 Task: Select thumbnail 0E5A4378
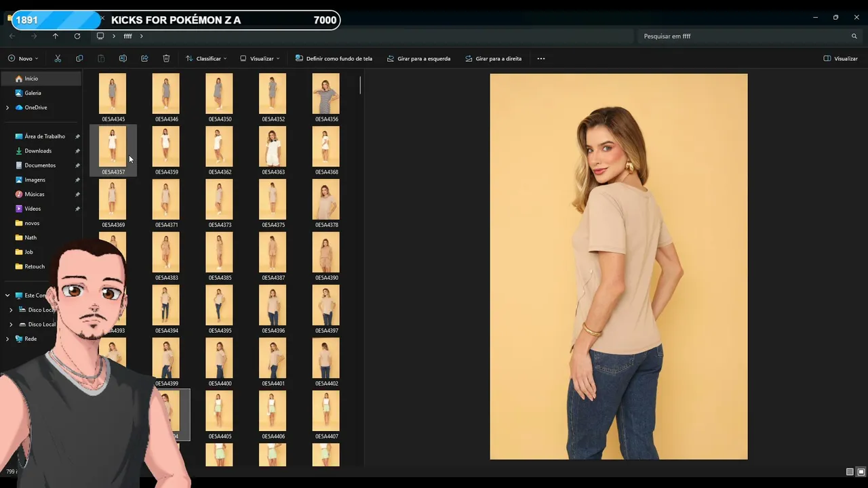(326, 199)
